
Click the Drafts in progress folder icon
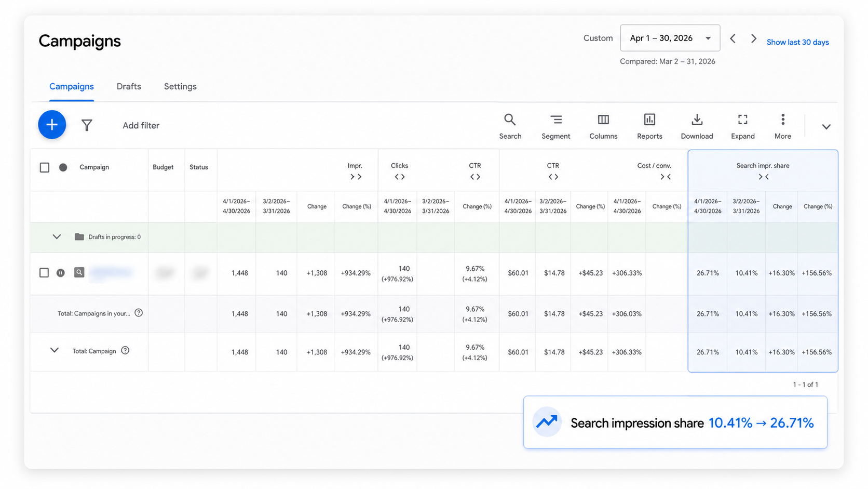pyautogui.click(x=79, y=237)
